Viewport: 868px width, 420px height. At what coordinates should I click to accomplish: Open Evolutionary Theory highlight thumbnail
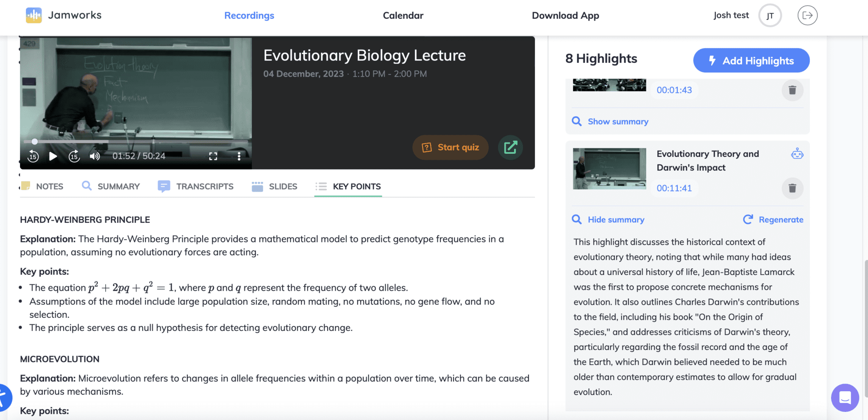(x=609, y=169)
